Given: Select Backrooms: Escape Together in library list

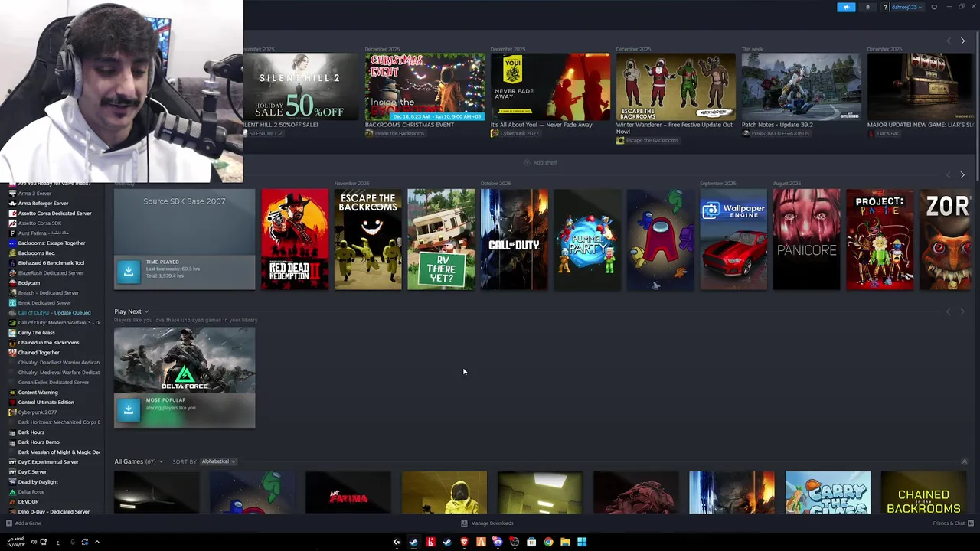Looking at the screenshot, I should 51,243.
